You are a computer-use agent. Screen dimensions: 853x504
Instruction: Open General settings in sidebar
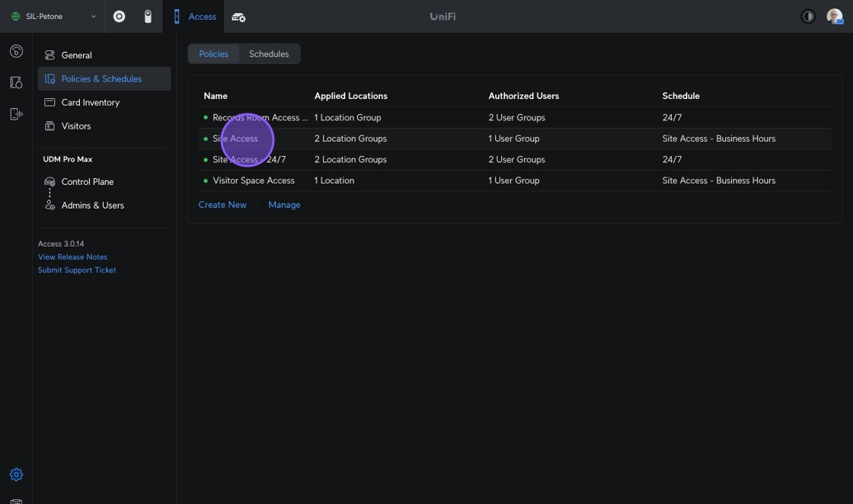point(76,56)
